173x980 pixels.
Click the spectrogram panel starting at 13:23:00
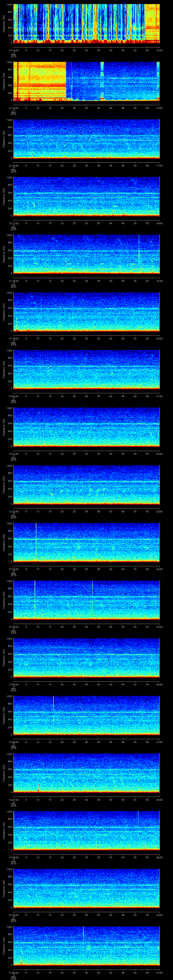pos(87,543)
